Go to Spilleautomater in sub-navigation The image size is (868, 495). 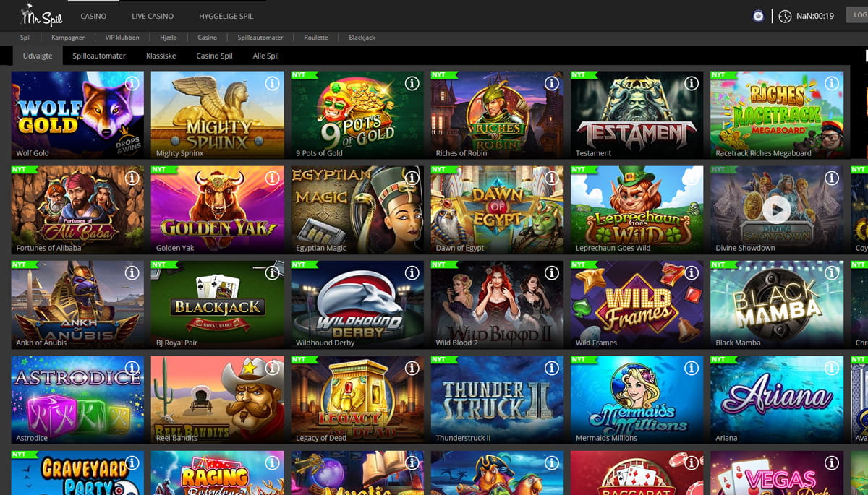(260, 37)
